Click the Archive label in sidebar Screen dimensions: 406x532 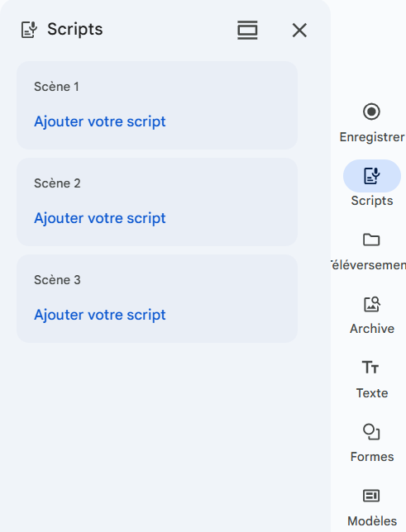pyautogui.click(x=372, y=329)
